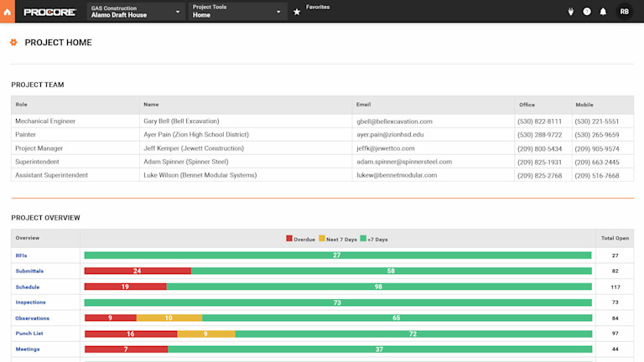Click the yellow Observations bar showing 10
The width and height of the screenshot is (644, 362).
(x=169, y=318)
